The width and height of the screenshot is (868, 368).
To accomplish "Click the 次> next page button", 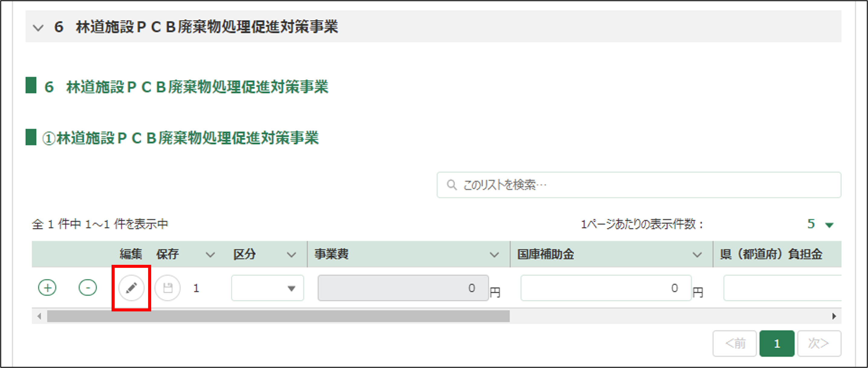I will tap(819, 343).
